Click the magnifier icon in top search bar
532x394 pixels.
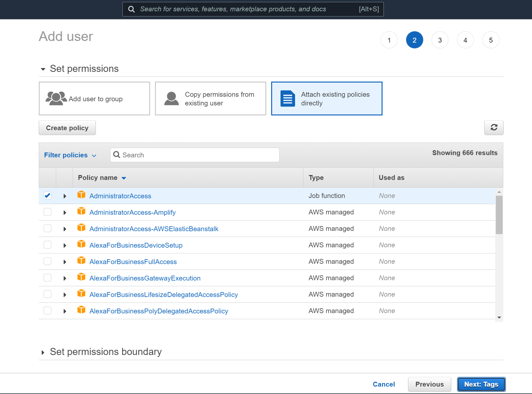point(131,9)
